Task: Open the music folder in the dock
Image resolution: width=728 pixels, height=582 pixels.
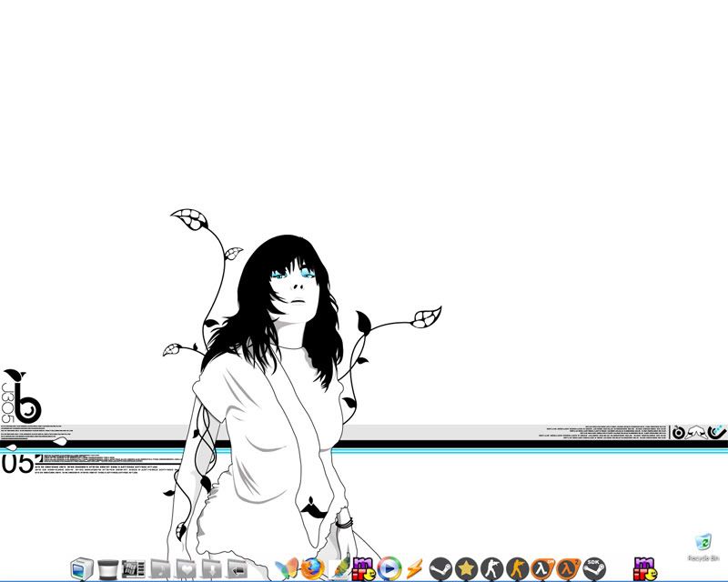Action: pos(160,569)
